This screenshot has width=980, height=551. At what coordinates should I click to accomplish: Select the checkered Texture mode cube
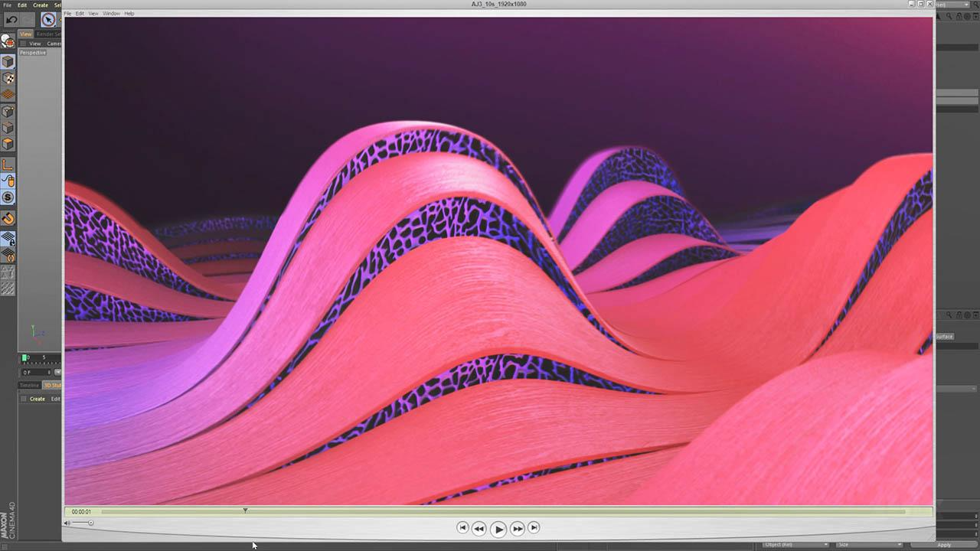(8, 78)
